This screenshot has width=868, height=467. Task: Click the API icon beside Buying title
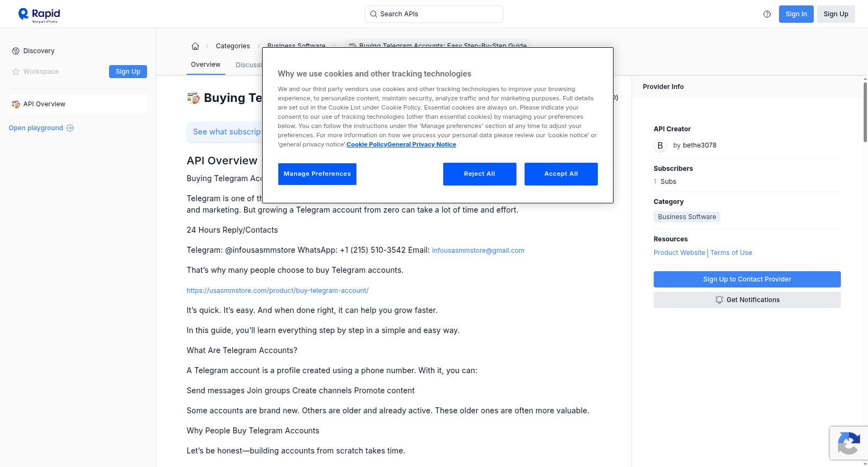[193, 98]
